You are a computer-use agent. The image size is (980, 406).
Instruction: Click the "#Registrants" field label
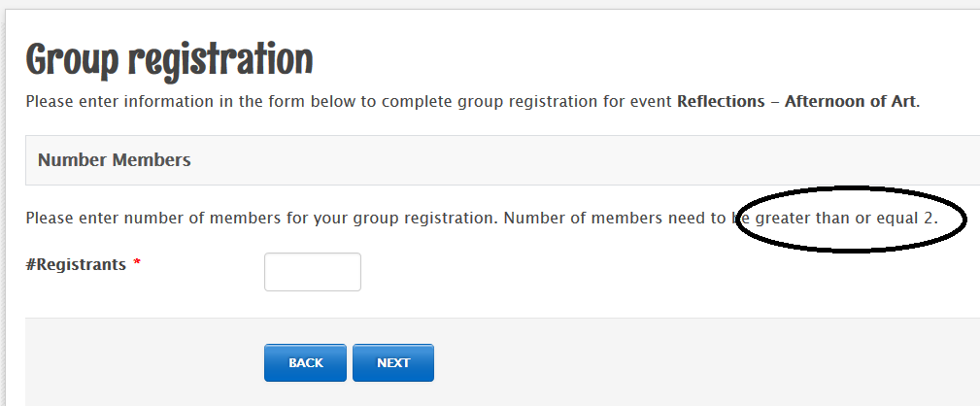click(77, 264)
